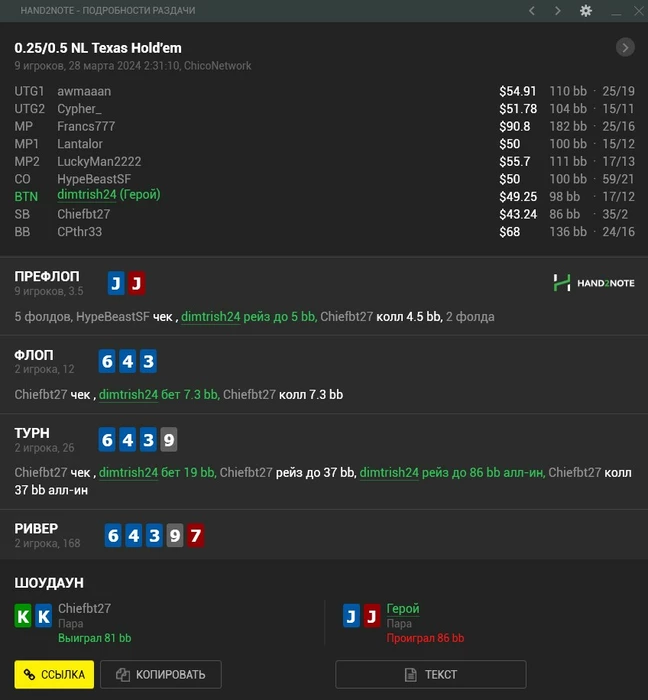Image resolution: width=648 pixels, height=700 pixels.
Task: Click Chiefbt27 колл 4.5 bb preflop action
Action: pos(382,317)
